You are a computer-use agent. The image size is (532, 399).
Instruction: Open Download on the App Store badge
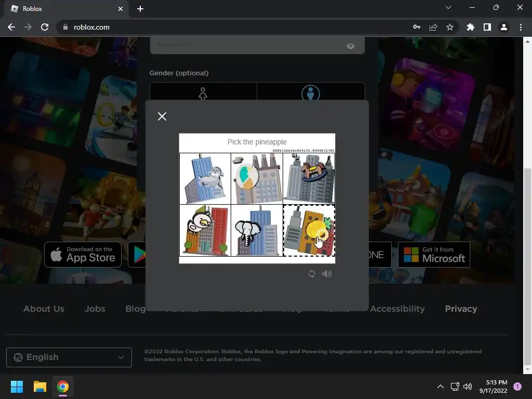point(83,255)
